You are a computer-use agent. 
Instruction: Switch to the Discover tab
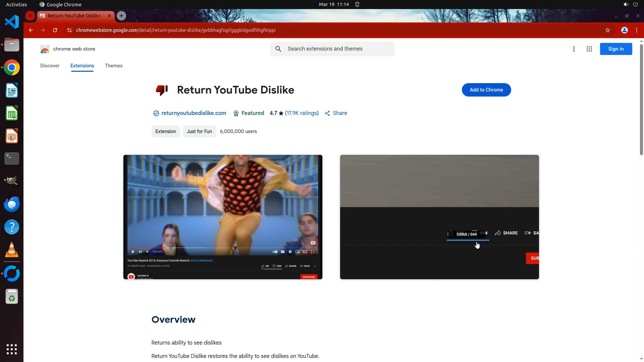click(50, 66)
